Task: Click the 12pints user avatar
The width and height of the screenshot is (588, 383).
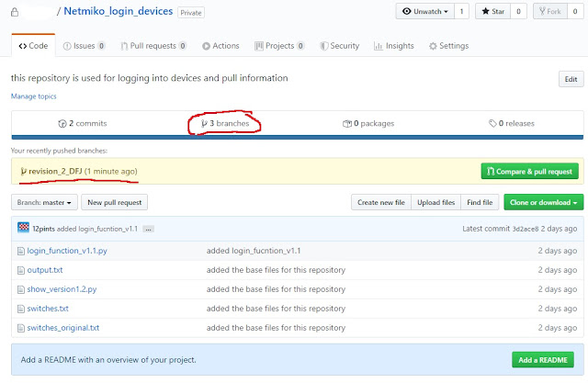Action: (x=23, y=228)
